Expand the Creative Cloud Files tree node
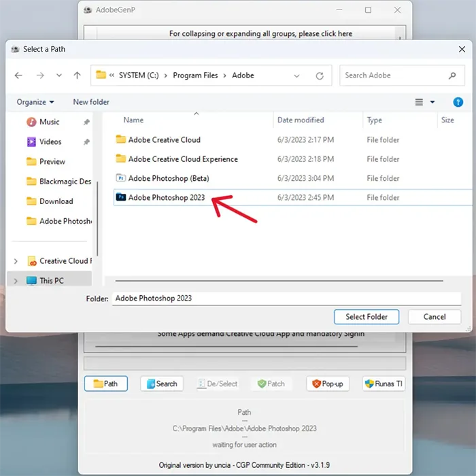The image size is (476, 476). coord(16,261)
